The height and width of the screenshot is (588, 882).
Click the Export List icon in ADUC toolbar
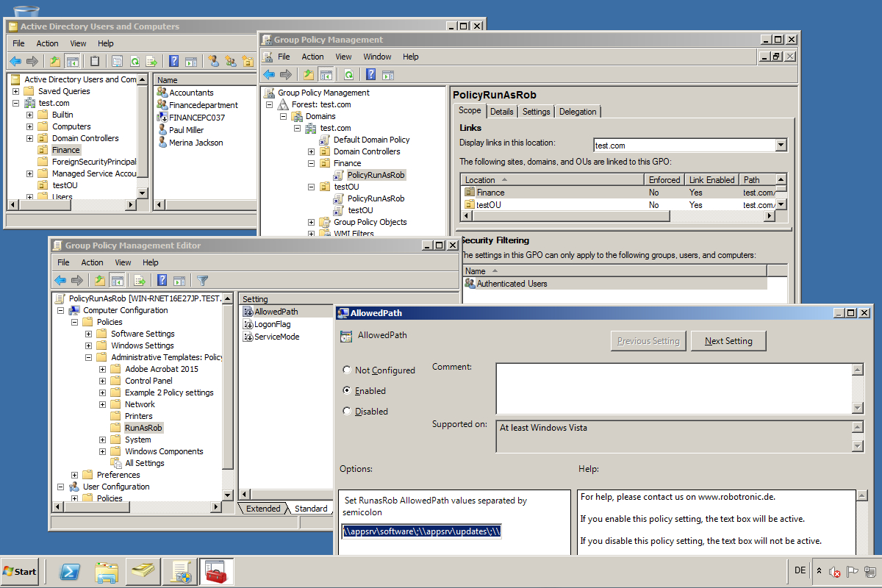pos(151,60)
